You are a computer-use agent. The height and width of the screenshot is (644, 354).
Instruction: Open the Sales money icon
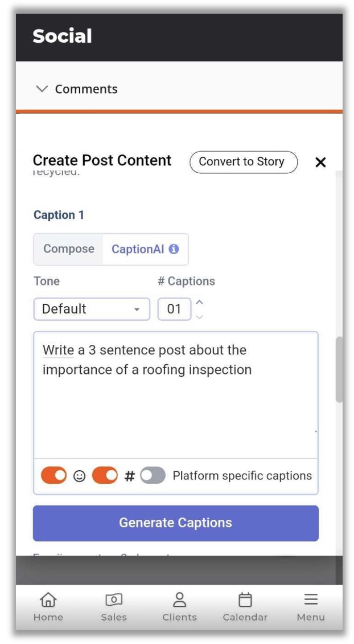(x=114, y=600)
